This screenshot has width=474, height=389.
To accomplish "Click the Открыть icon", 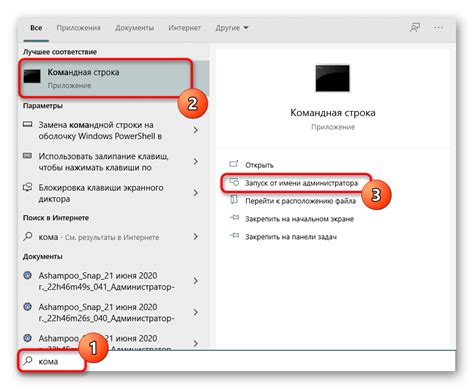I will coord(234,164).
